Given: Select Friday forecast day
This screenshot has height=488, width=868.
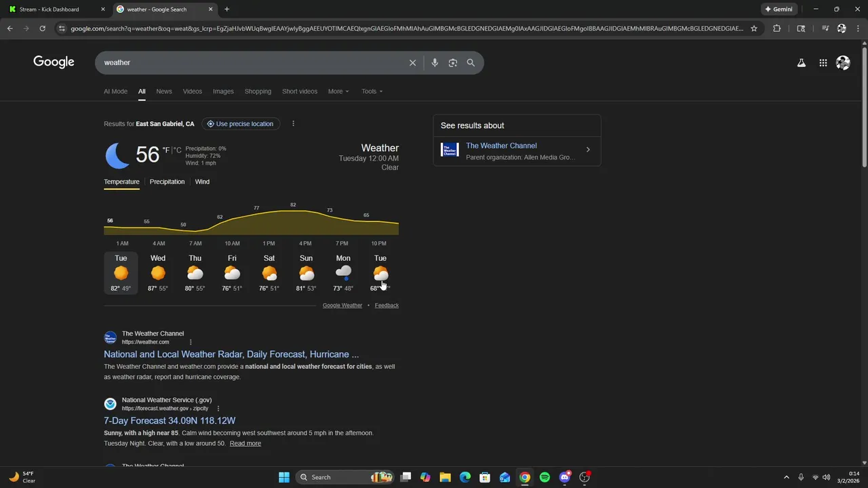Looking at the screenshot, I should (x=232, y=273).
